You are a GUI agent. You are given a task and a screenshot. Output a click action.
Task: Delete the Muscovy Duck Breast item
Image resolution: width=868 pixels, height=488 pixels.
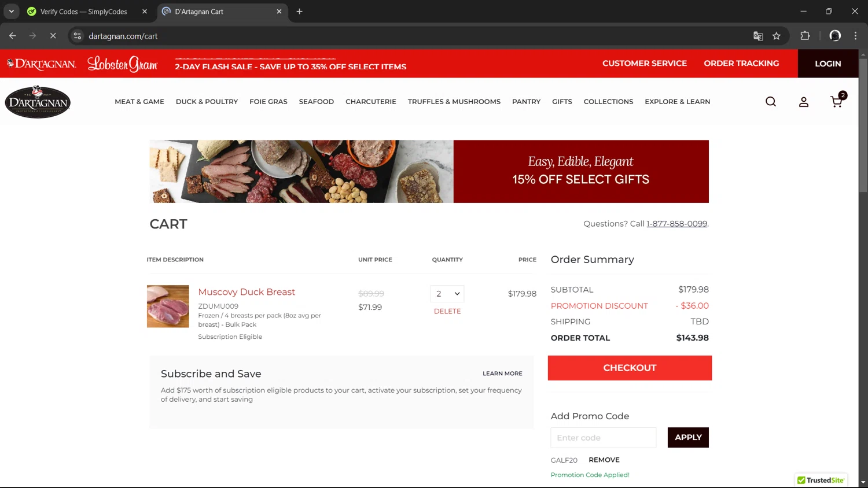[447, 311]
